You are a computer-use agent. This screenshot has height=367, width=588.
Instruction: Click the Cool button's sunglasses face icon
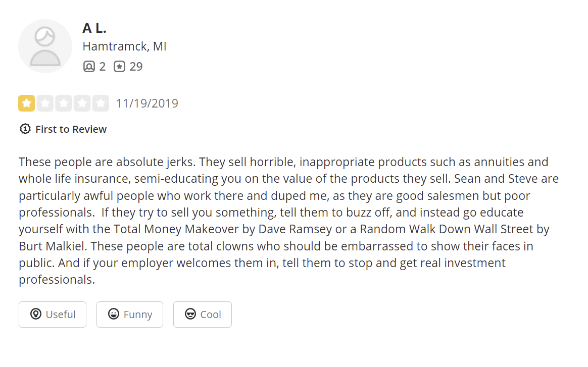pos(190,314)
